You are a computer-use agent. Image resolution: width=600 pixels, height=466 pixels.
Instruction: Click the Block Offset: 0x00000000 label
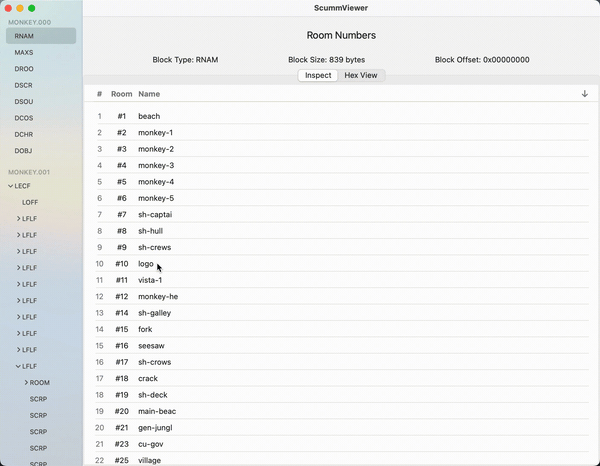(482, 60)
